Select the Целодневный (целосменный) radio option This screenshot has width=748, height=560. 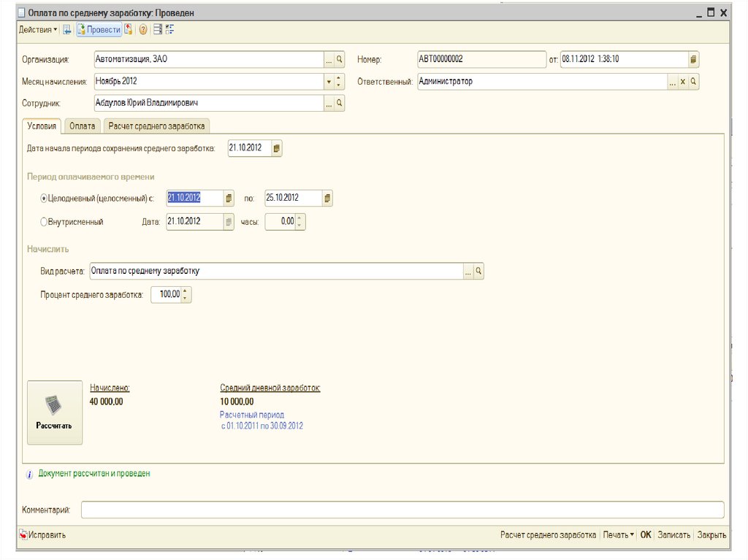45,198
